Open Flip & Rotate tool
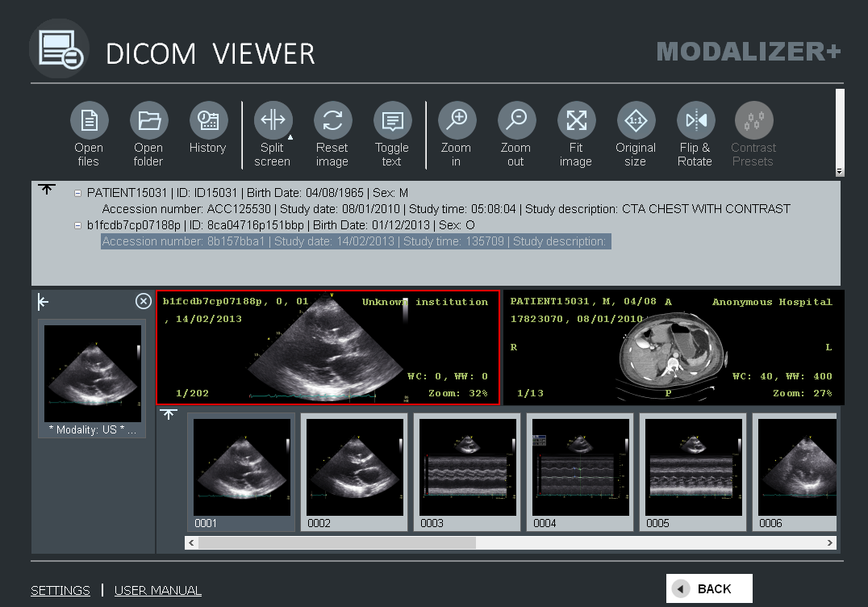Image resolution: width=868 pixels, height=607 pixels. click(695, 121)
